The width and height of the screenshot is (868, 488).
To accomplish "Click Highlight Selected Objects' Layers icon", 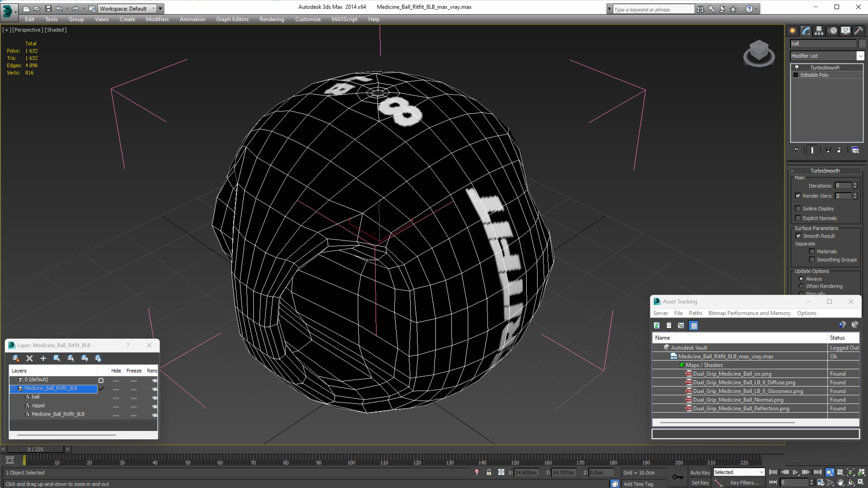I will click(x=70, y=358).
